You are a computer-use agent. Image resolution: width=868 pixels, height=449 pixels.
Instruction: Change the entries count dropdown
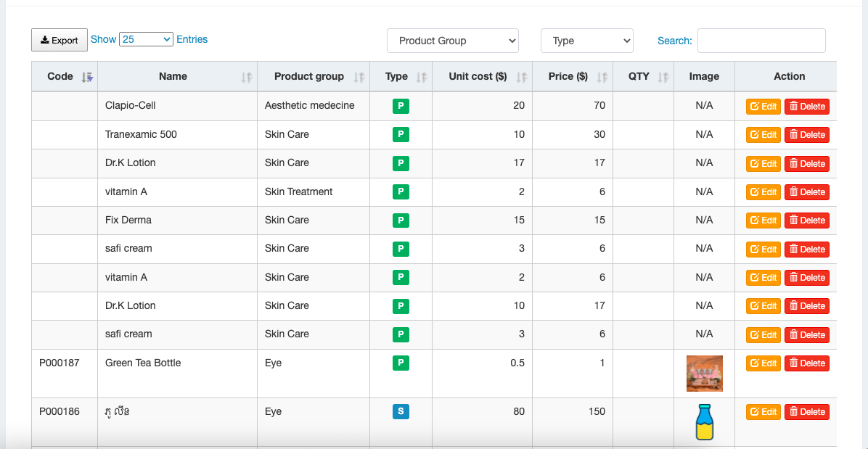point(146,39)
